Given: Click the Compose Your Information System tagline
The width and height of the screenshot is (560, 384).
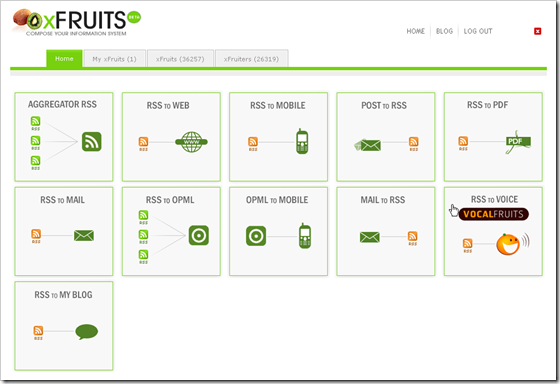Looking at the screenshot, I should click(x=76, y=34).
